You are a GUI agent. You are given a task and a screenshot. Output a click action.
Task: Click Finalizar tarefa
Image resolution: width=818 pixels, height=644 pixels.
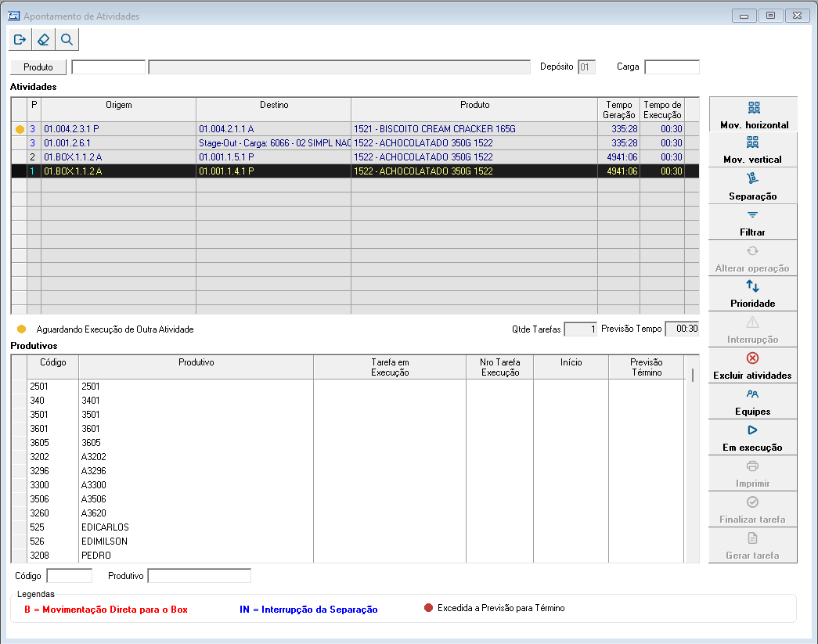pyautogui.click(x=753, y=509)
